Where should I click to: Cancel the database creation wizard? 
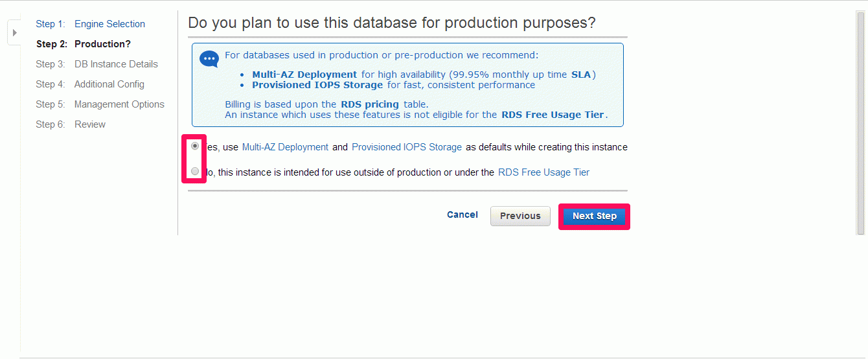coord(463,215)
